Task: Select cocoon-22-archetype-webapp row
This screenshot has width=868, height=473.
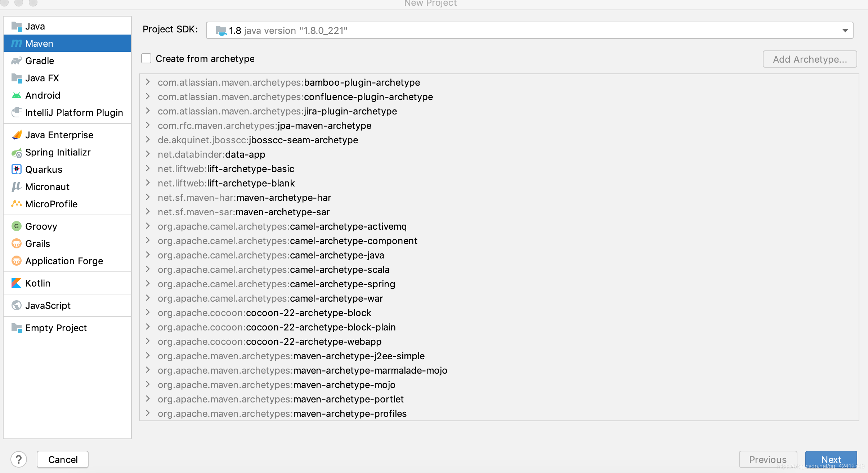Action: click(x=499, y=342)
